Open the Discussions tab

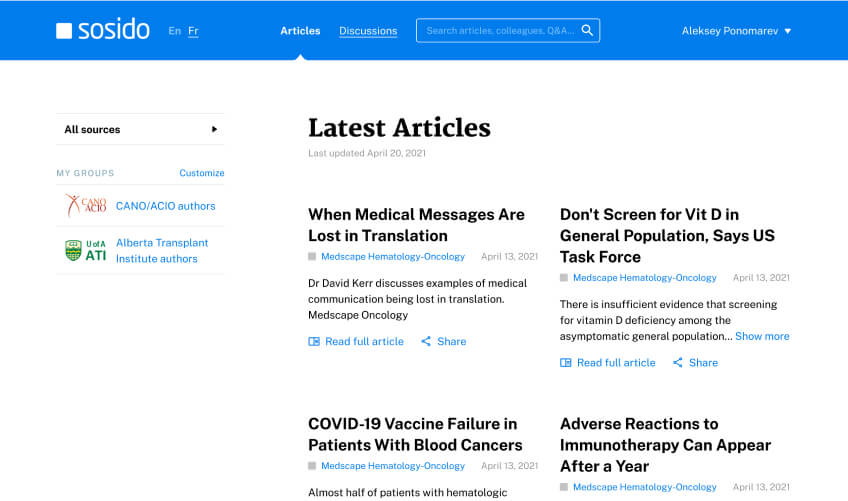pos(368,31)
